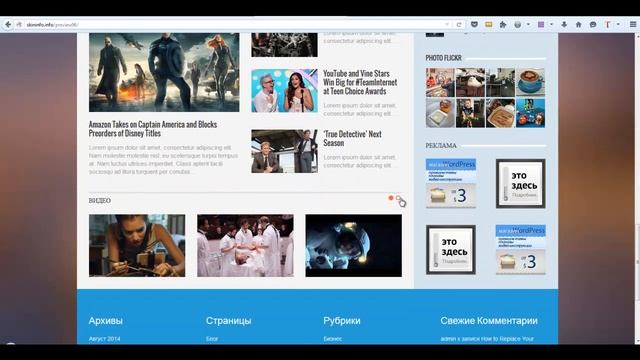Play the astronaut space video thumbnail
Viewport: 640px width, 360px height.
[x=353, y=246]
